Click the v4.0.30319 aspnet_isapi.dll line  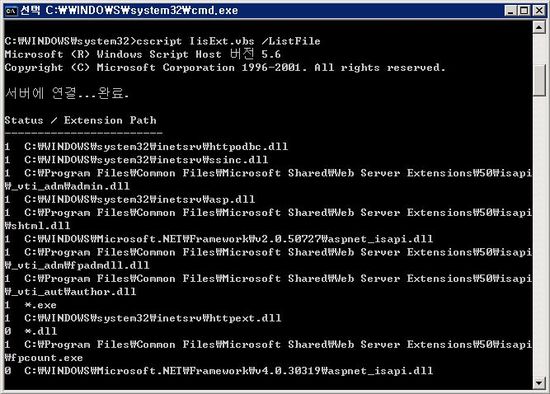pyautogui.click(x=219, y=371)
